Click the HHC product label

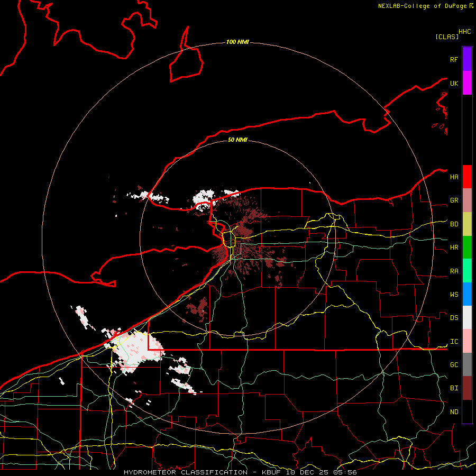pyautogui.click(x=465, y=32)
